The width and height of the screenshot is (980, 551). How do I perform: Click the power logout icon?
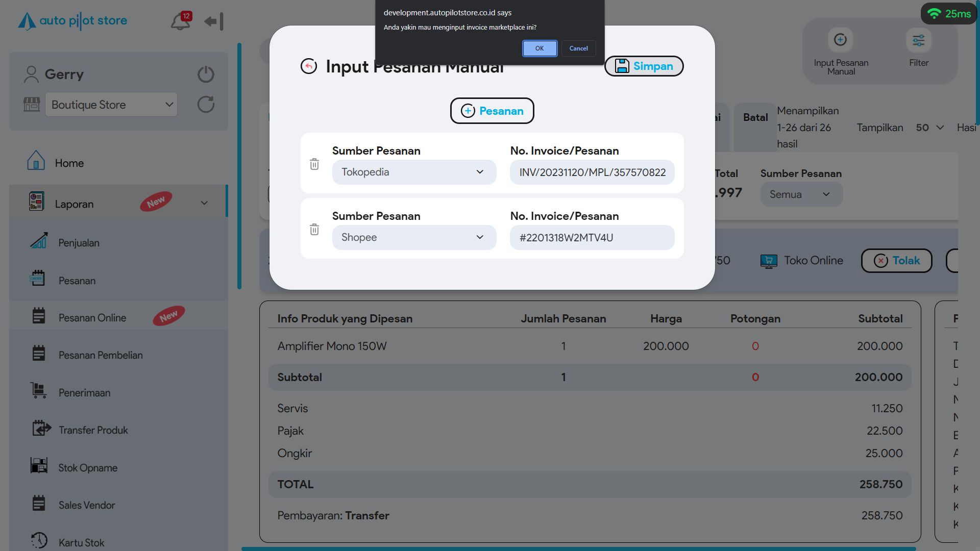point(206,74)
